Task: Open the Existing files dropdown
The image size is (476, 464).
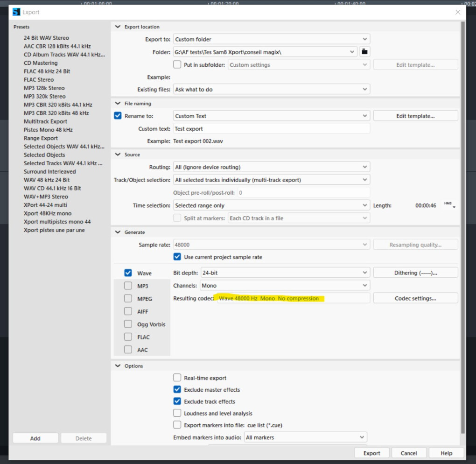Action: (272, 89)
